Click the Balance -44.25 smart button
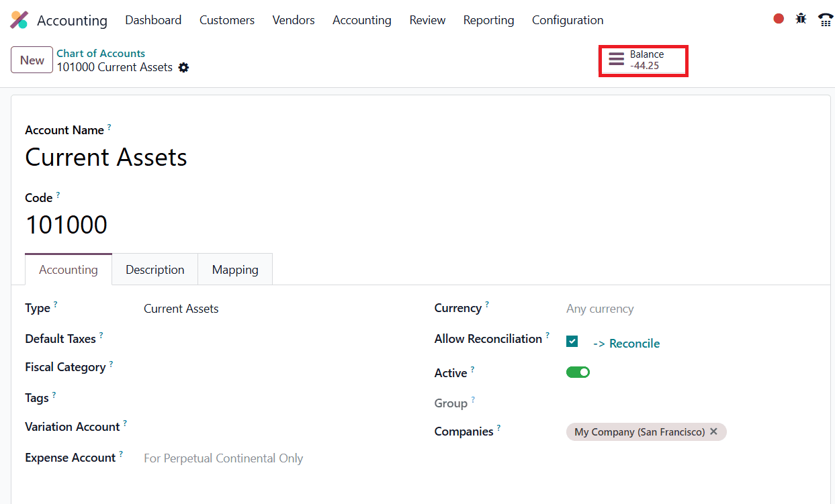The height and width of the screenshot is (504, 835). pyautogui.click(x=643, y=60)
